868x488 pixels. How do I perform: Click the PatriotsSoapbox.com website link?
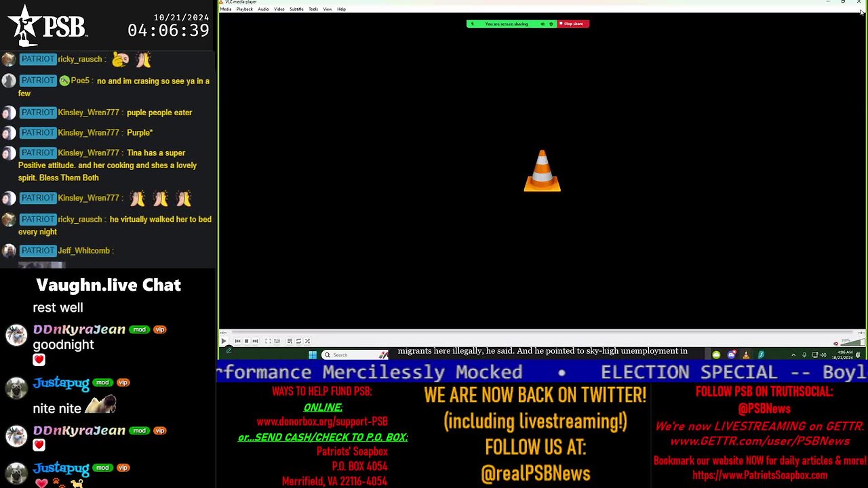tap(759, 475)
